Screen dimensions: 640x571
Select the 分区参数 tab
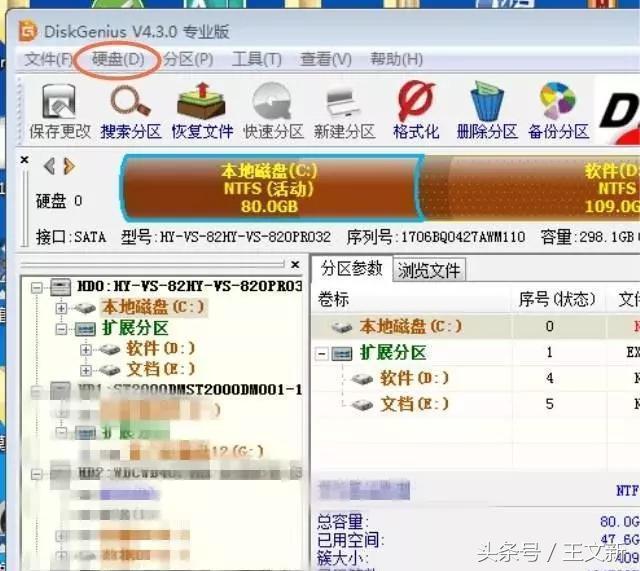[351, 269]
